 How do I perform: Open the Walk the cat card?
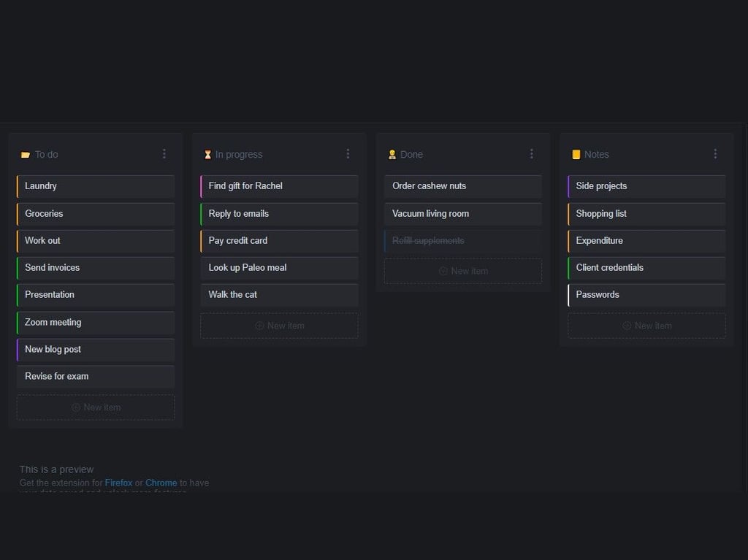tap(280, 295)
